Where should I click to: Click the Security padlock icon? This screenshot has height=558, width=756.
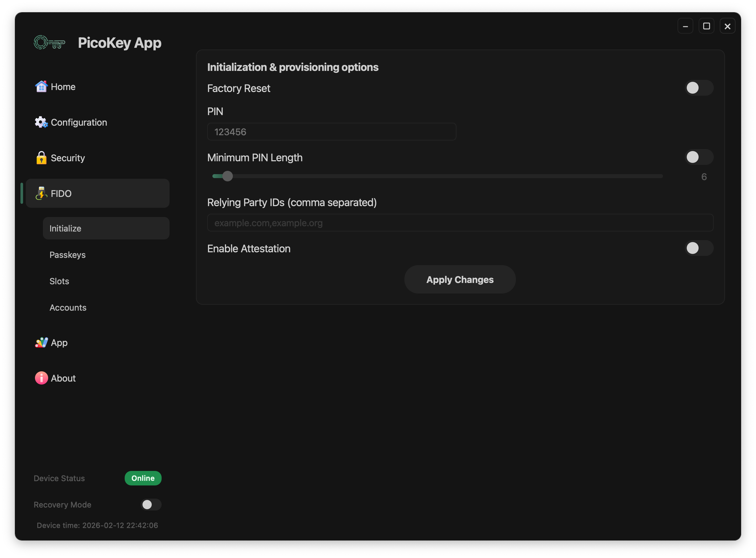(41, 158)
